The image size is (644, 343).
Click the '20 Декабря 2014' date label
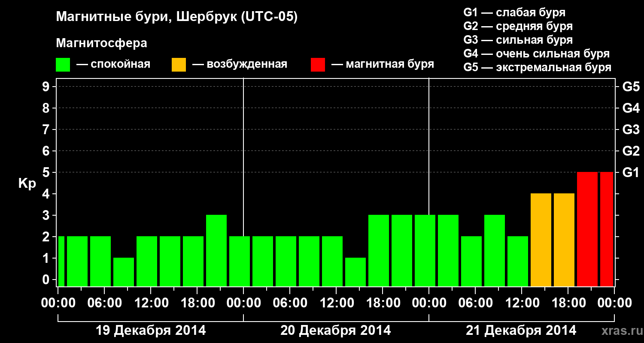336,331
